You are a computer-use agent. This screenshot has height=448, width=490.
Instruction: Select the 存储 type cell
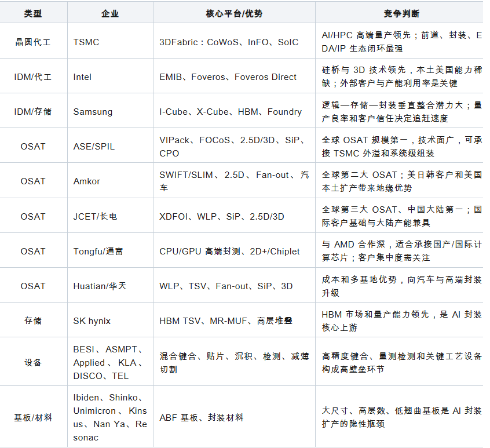pos(33,320)
